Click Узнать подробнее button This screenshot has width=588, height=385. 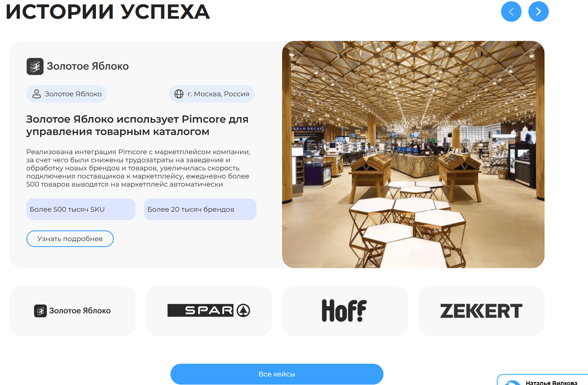pos(70,238)
